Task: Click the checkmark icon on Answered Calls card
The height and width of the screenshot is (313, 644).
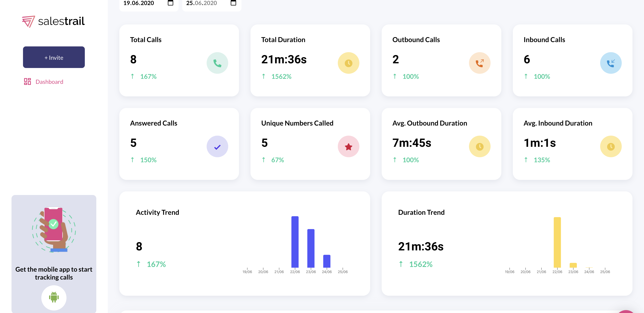Action: (217, 146)
